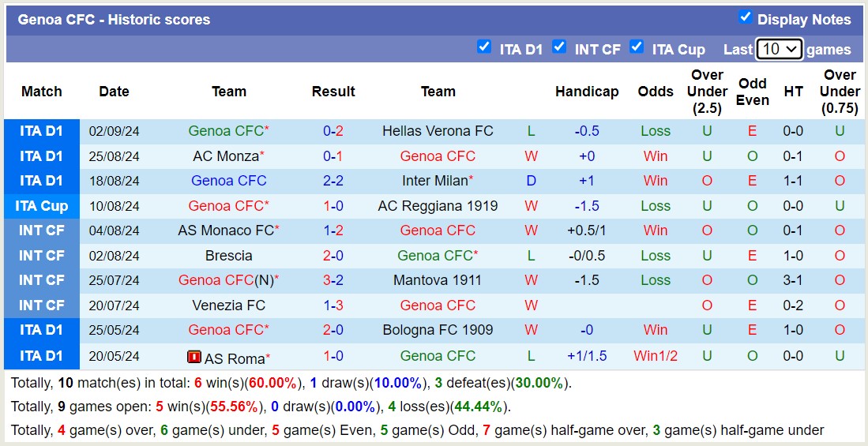Open the 0-2 result against Hellas Verona
Image resolution: width=868 pixels, height=446 pixels.
[x=333, y=131]
